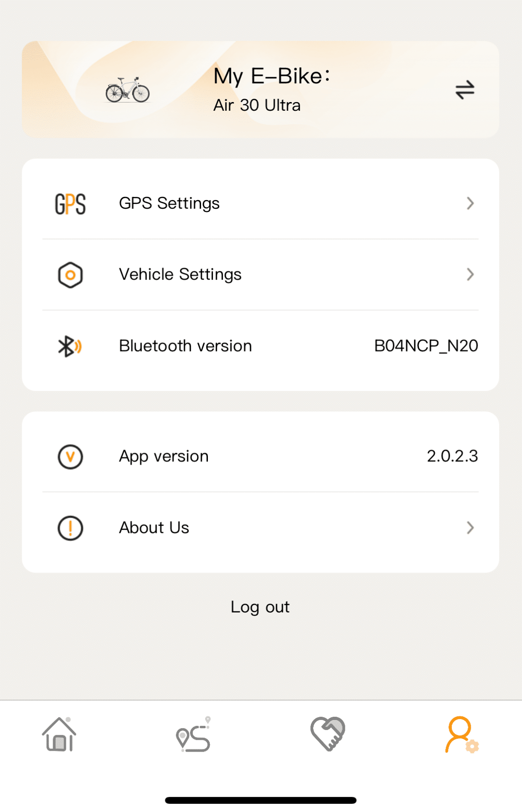
Task: Expand About Us with its chevron
Action: 470,528
